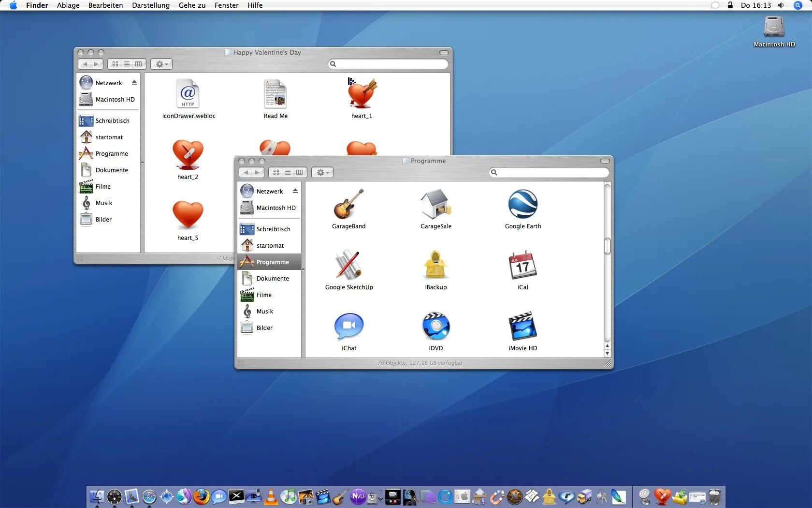Toggle toolbar in Happy Valentine's Day window

(444, 53)
